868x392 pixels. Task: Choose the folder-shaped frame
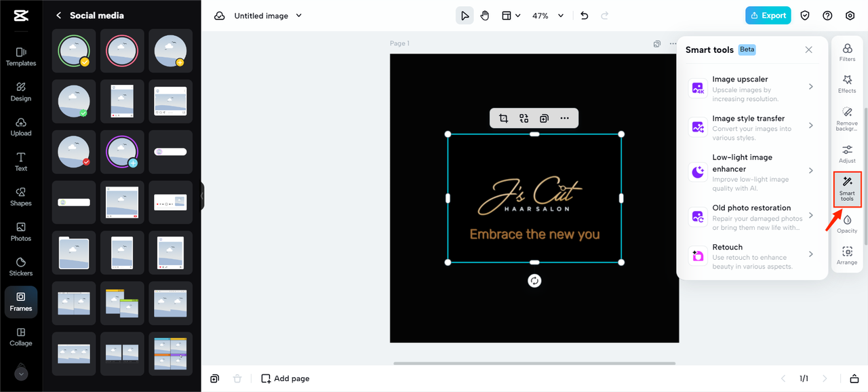pyautogui.click(x=74, y=252)
